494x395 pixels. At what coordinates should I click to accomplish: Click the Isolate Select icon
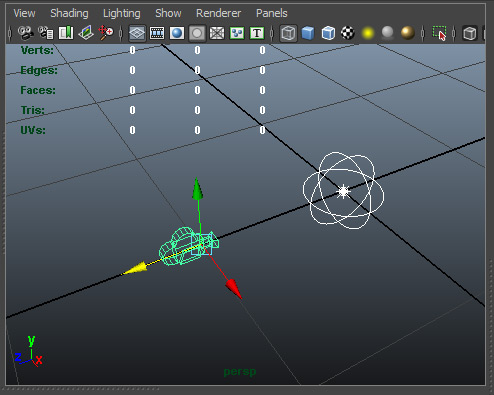440,33
